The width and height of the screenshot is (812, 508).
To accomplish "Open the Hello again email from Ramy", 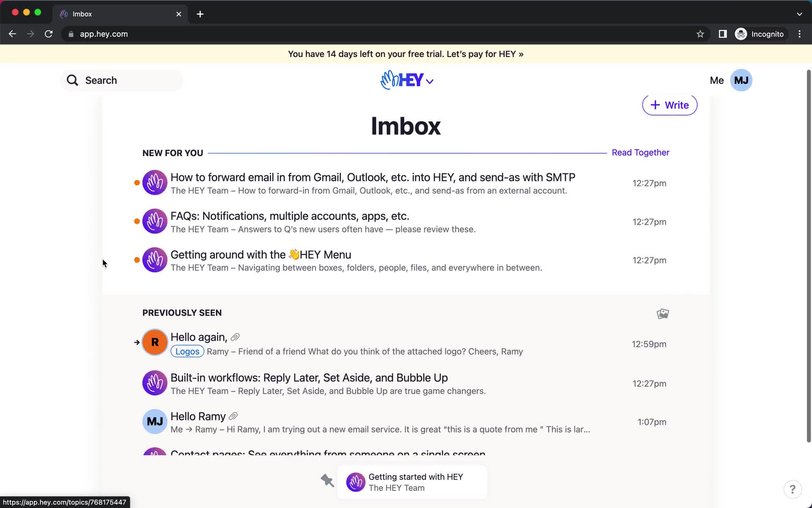I will click(406, 343).
